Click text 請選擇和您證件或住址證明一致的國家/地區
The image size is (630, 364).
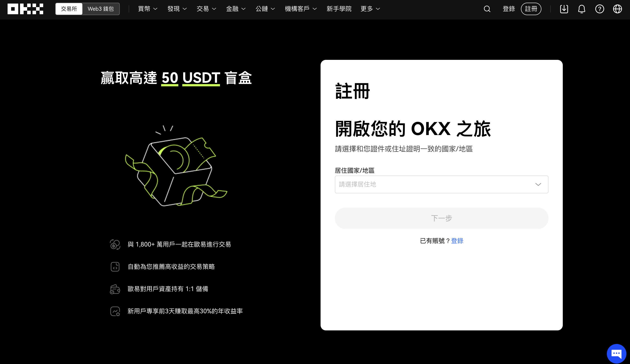pos(404,149)
